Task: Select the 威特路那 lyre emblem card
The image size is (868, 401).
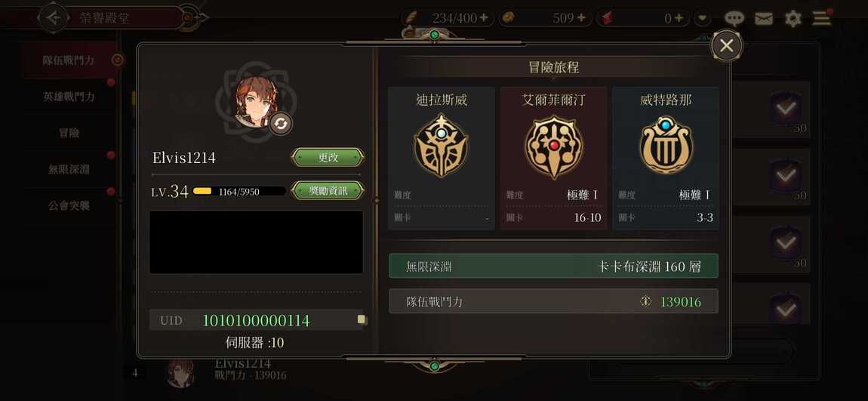Action: pos(666,158)
